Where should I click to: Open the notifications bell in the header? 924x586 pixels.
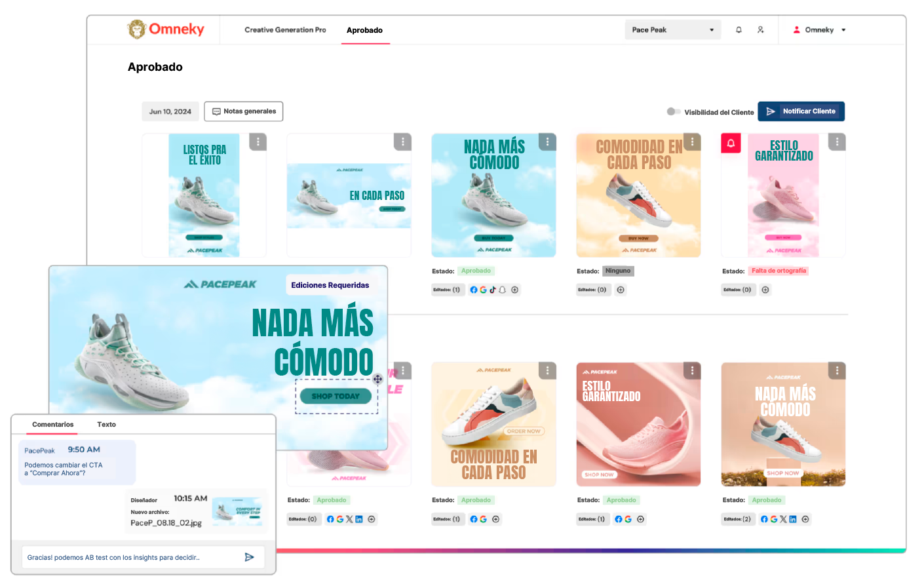(739, 30)
